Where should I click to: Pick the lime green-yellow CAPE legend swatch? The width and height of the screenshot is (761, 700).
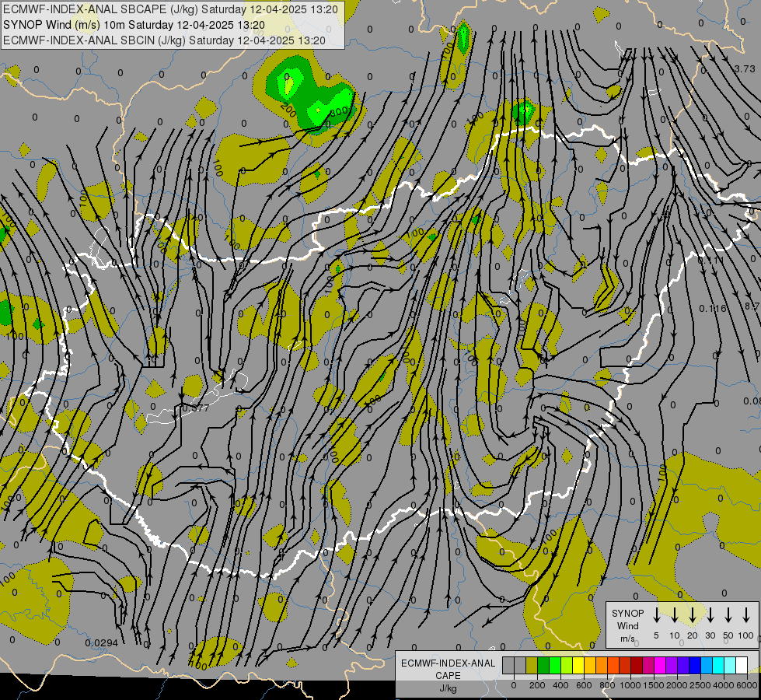click(x=567, y=665)
